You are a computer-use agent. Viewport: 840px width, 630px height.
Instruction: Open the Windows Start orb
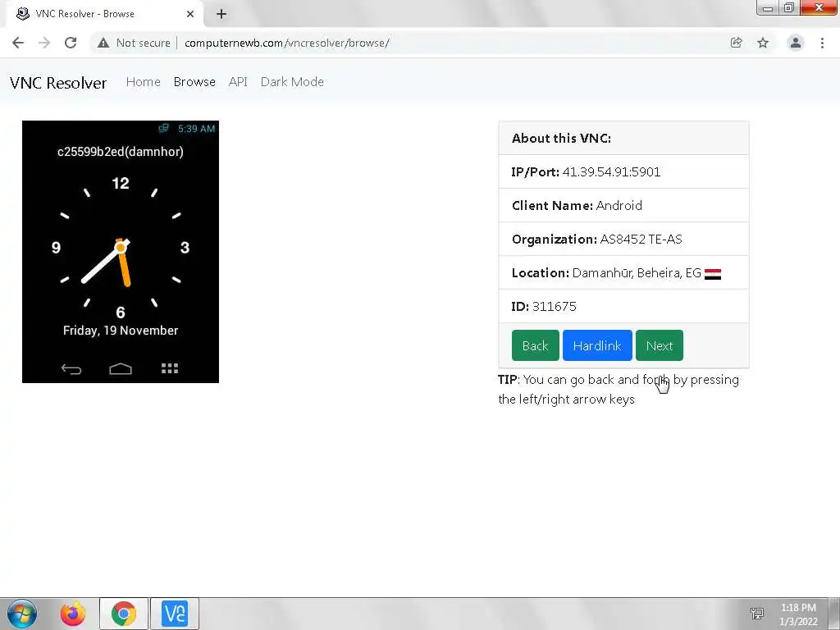pyautogui.click(x=22, y=614)
